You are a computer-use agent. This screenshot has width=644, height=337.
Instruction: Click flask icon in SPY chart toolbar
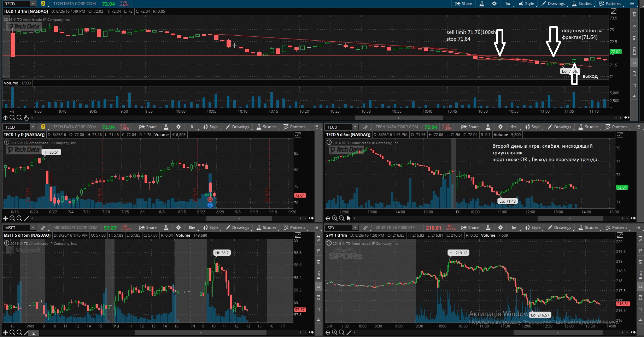488,227
